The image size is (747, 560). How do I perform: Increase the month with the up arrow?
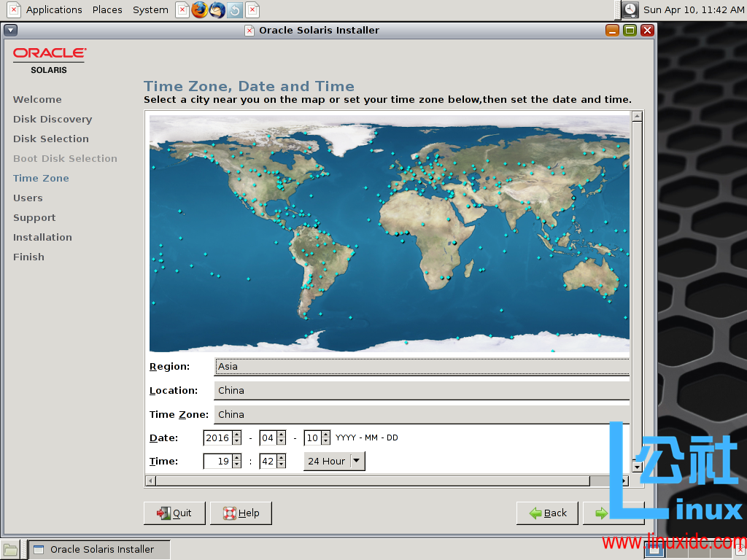(281, 435)
